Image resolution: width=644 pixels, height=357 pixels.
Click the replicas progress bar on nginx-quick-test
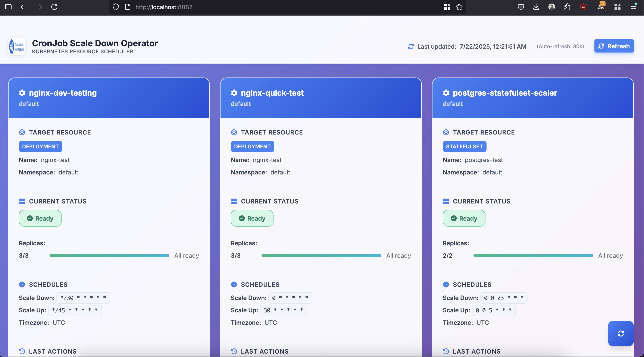[x=321, y=255]
